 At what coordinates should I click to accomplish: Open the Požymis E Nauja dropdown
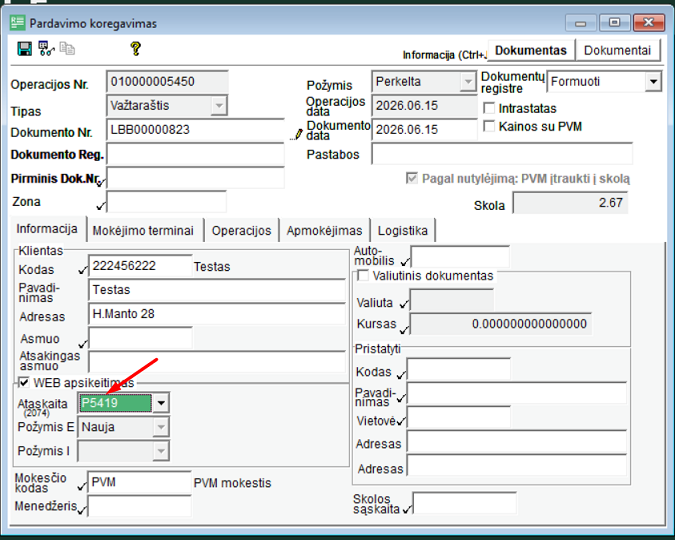(x=161, y=427)
